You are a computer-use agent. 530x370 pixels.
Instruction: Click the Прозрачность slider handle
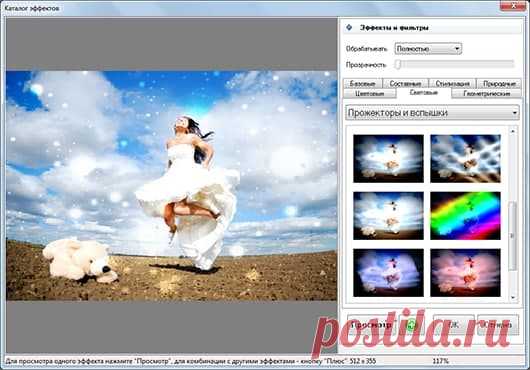point(399,64)
